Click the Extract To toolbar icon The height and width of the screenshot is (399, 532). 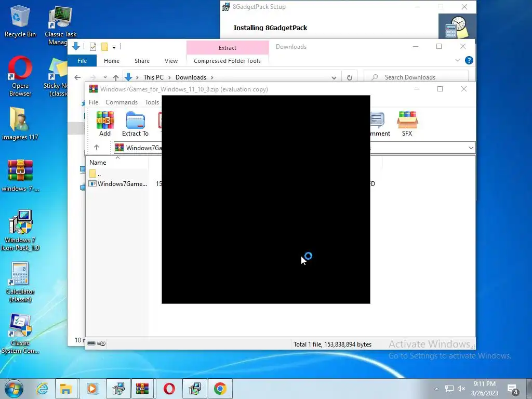click(136, 124)
